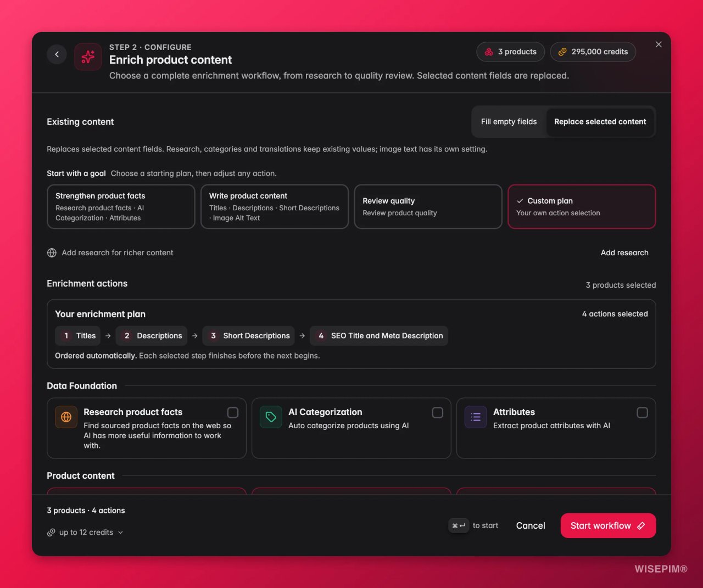Check the Attributes checkbox
The width and height of the screenshot is (703, 588).
[642, 412]
